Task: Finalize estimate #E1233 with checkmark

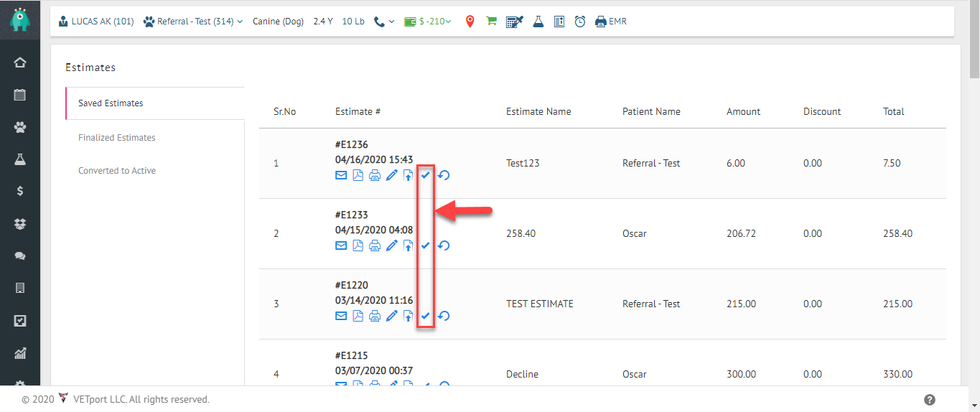Action: click(425, 245)
